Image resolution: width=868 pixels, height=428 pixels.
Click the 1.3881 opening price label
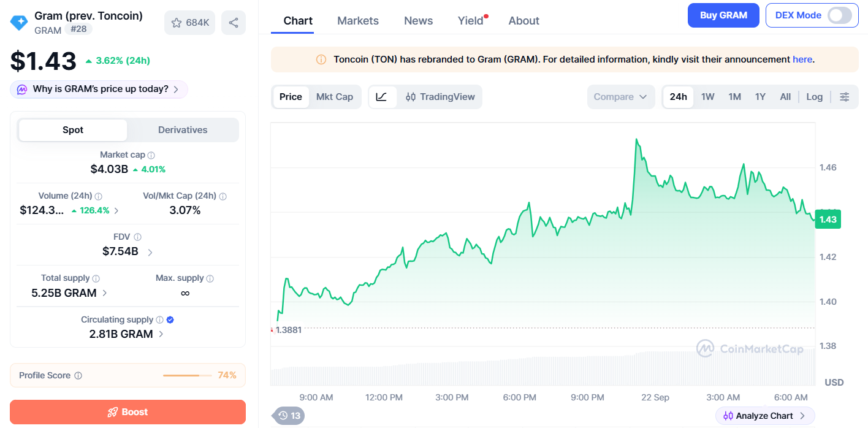[x=289, y=330]
